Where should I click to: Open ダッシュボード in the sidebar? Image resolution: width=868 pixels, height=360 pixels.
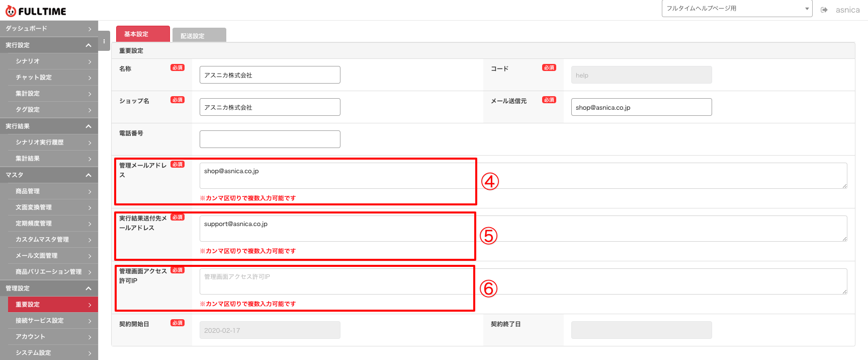[49, 29]
